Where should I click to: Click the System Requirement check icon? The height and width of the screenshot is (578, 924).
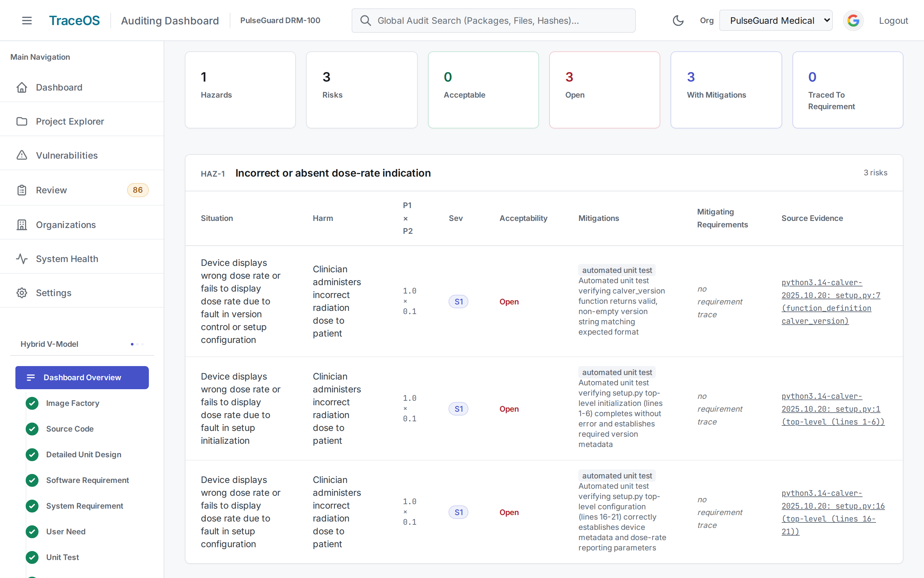[32, 506]
